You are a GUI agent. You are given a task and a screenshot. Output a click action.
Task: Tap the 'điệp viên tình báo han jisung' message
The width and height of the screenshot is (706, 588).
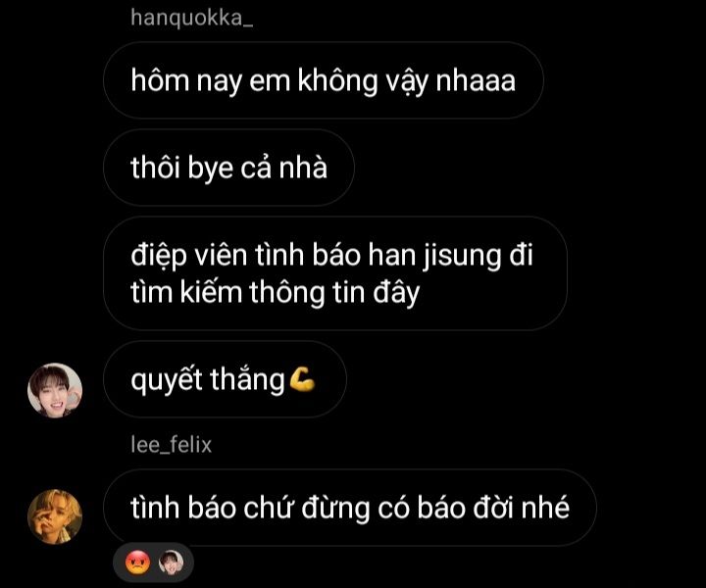[x=335, y=273]
